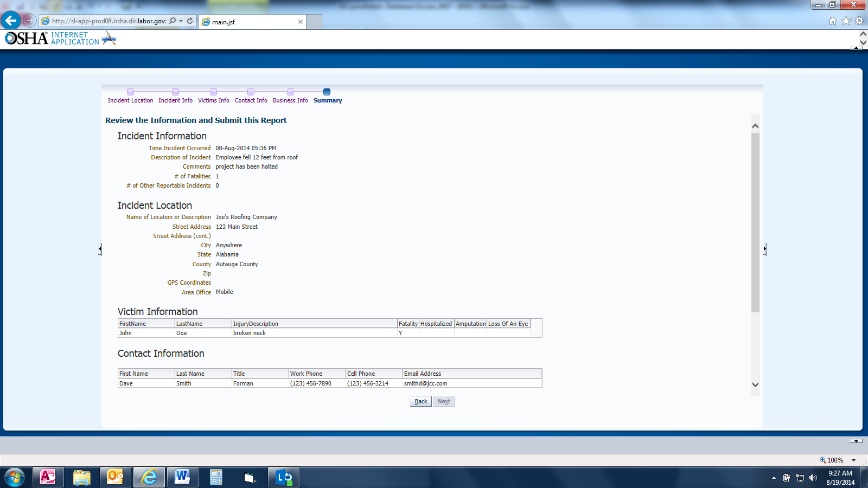Go to the Incident Location step
Viewport: 868px width, 488px height.
[130, 100]
